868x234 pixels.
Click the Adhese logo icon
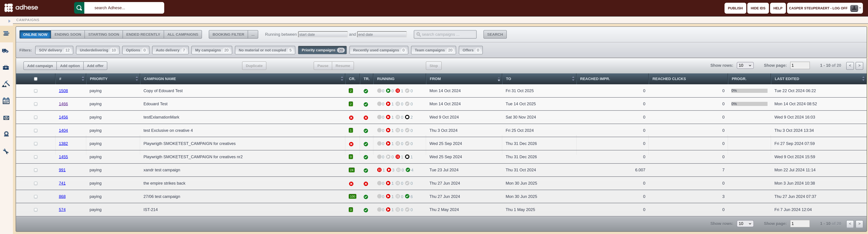(9, 8)
